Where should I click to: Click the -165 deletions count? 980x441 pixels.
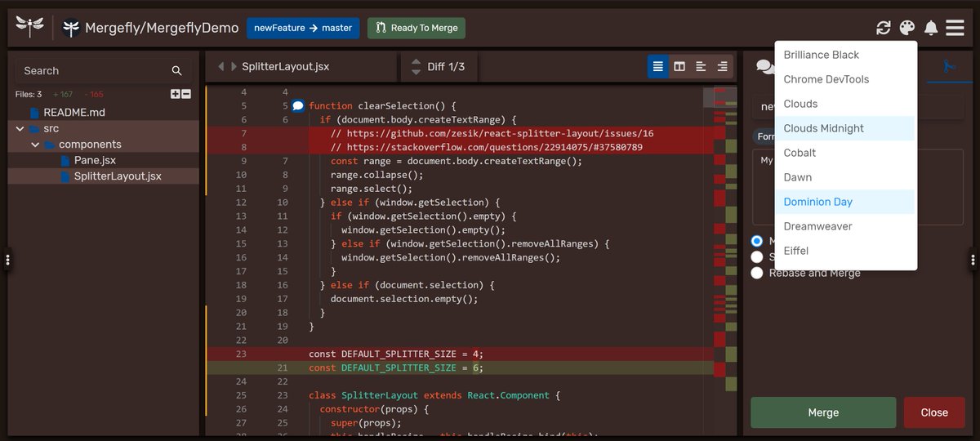[92, 94]
